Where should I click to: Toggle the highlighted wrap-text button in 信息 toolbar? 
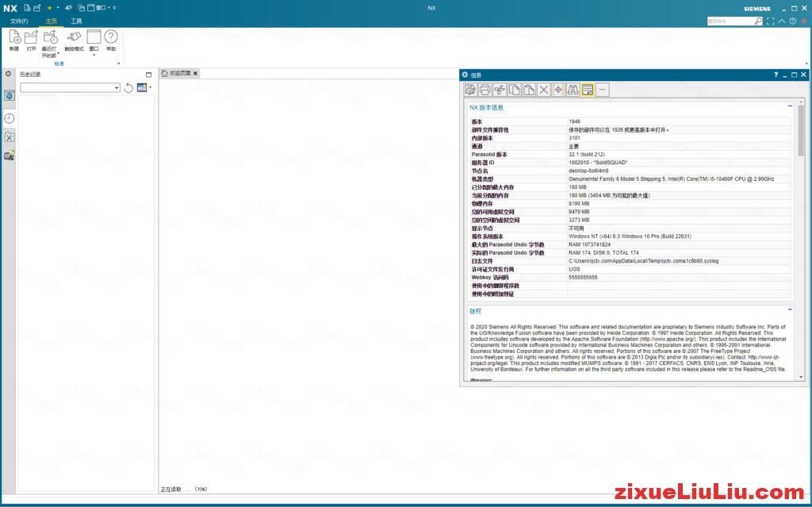[x=588, y=90]
